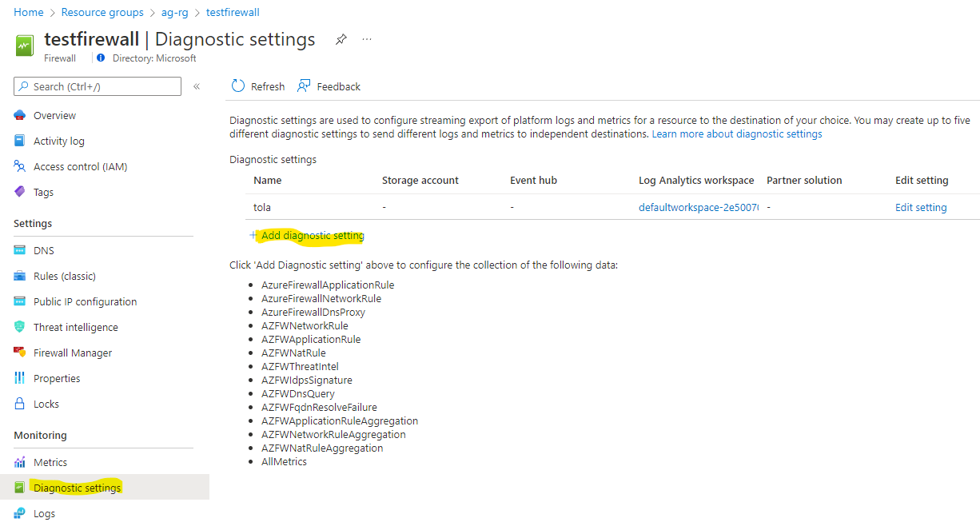Click the DNS icon in sidebar
The width and height of the screenshot is (980, 526).
click(x=20, y=250)
